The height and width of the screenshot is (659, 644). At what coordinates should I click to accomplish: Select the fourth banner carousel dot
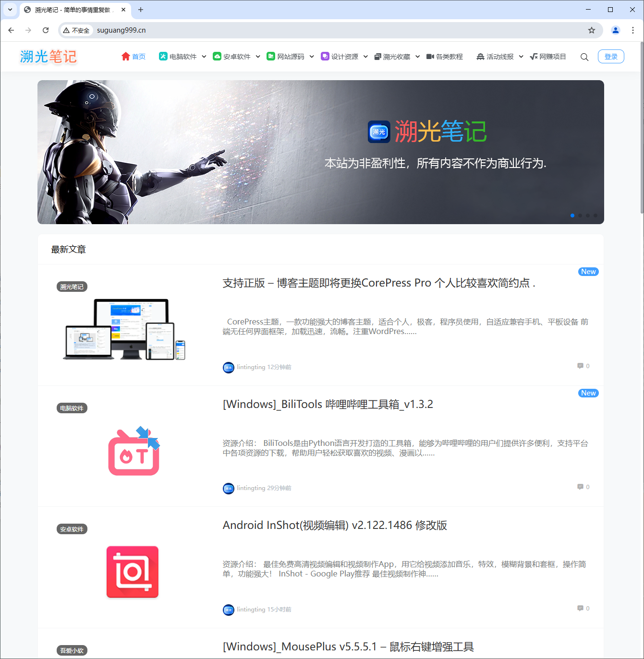point(595,216)
